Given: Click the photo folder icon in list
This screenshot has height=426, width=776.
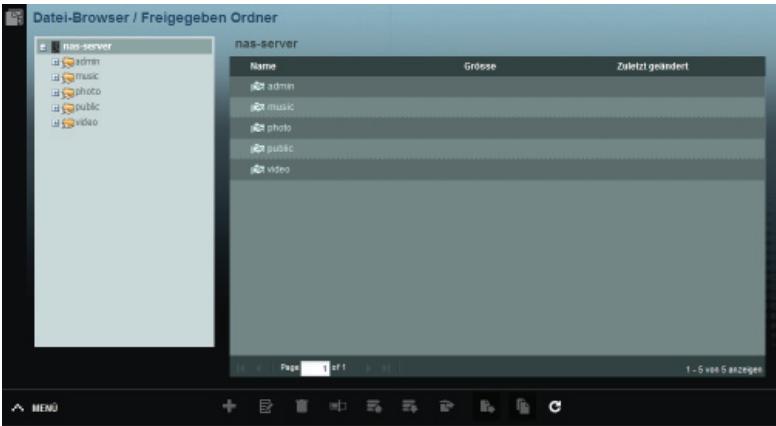Looking at the screenshot, I should pos(257,128).
